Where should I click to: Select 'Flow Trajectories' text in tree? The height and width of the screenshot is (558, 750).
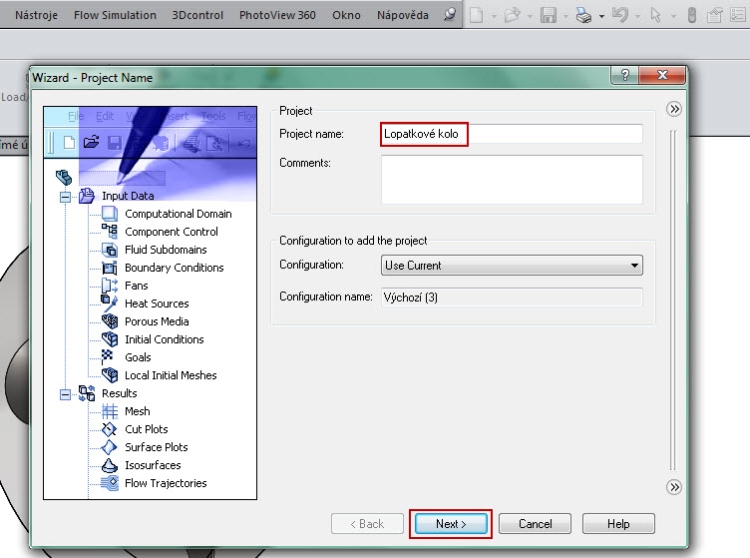[165, 483]
